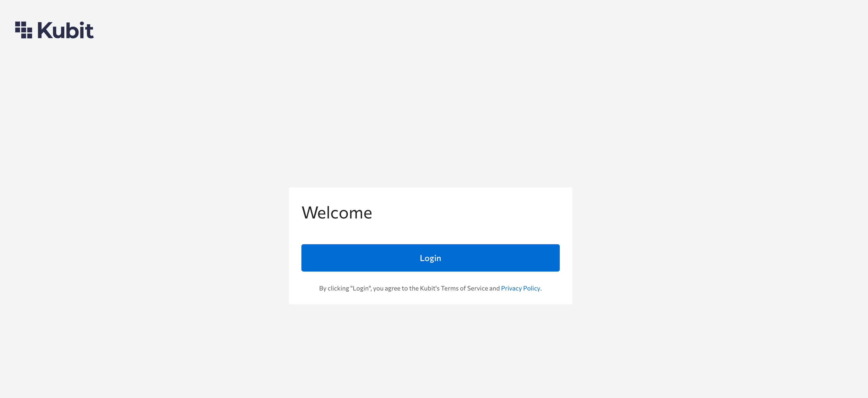Click the letter W of Welcome

pyautogui.click(x=309, y=212)
